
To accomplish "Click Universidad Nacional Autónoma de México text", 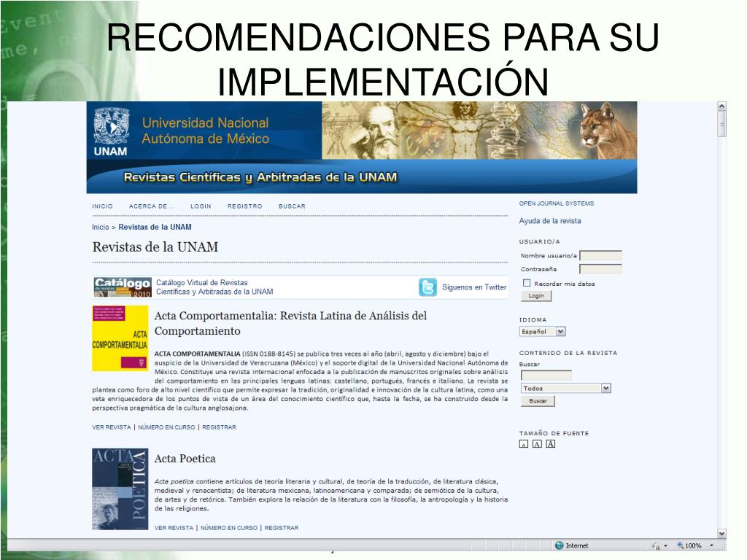I will 205,131.
